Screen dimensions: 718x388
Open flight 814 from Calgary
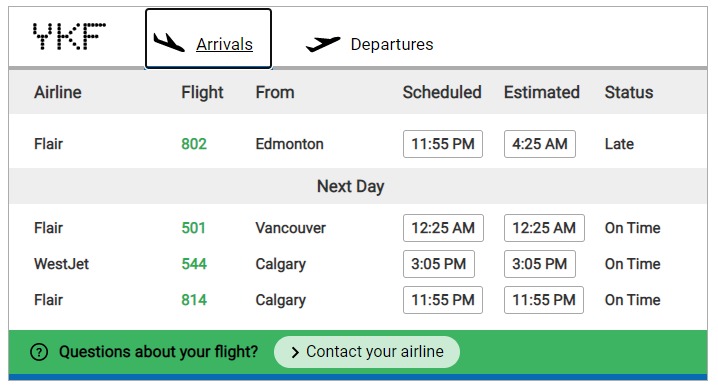(x=194, y=300)
